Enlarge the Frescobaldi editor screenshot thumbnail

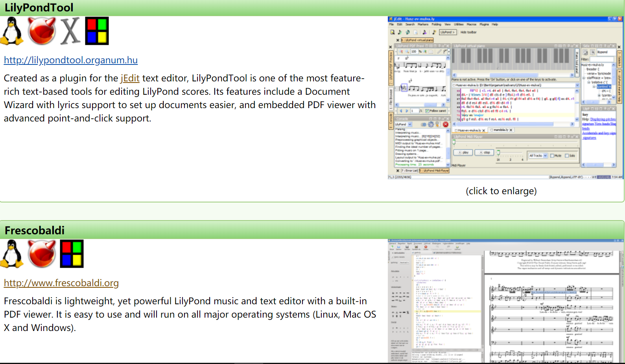tap(505, 301)
